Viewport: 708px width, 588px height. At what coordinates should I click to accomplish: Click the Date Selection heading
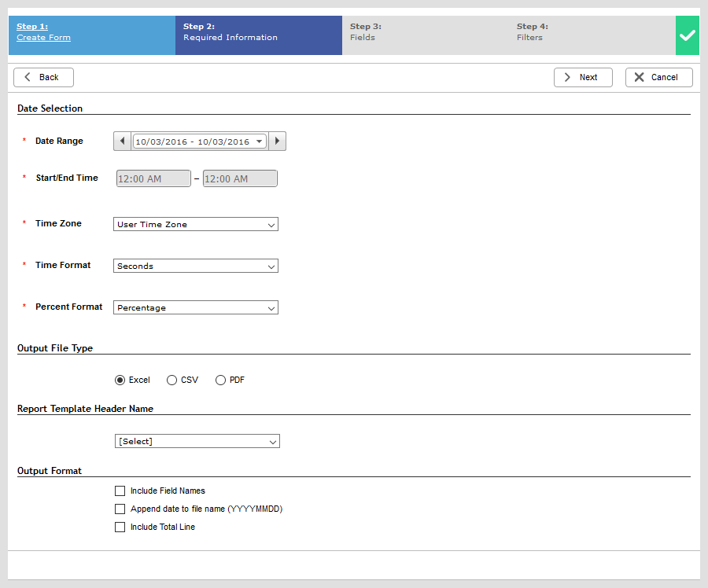click(x=50, y=108)
